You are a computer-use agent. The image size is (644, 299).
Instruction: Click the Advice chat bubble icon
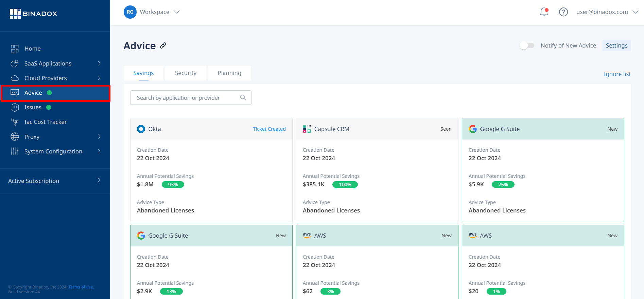[x=15, y=93]
